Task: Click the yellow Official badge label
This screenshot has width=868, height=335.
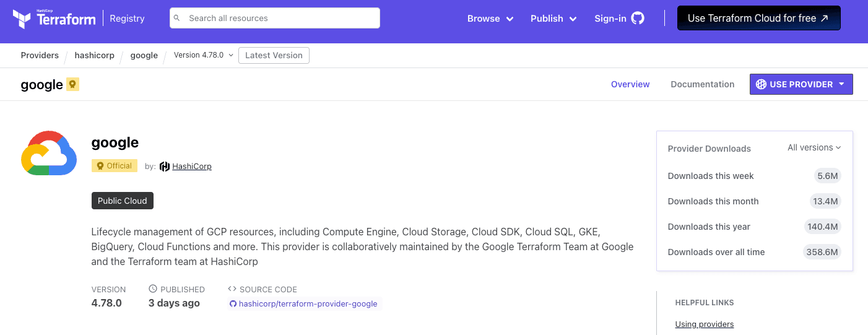Action: [x=115, y=166]
